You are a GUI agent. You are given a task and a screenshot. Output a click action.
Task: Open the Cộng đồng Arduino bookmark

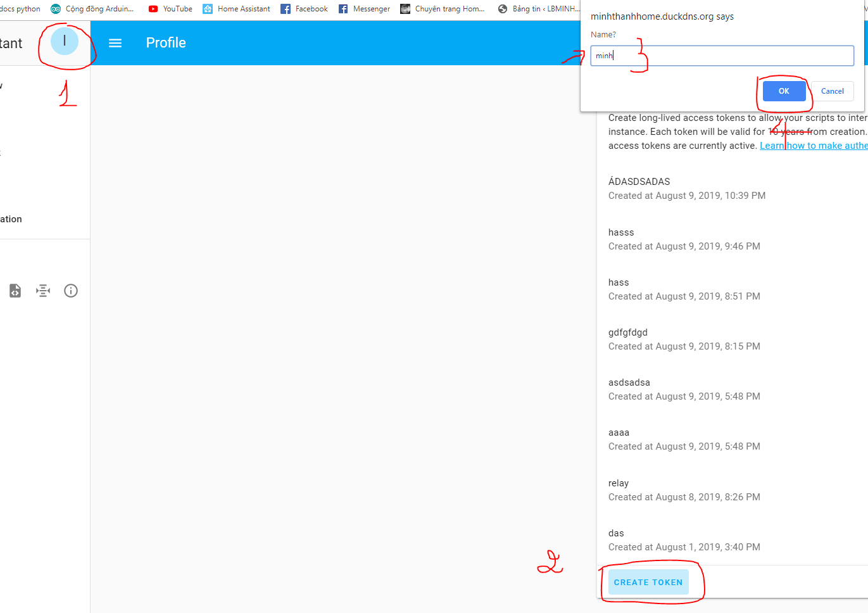92,9
